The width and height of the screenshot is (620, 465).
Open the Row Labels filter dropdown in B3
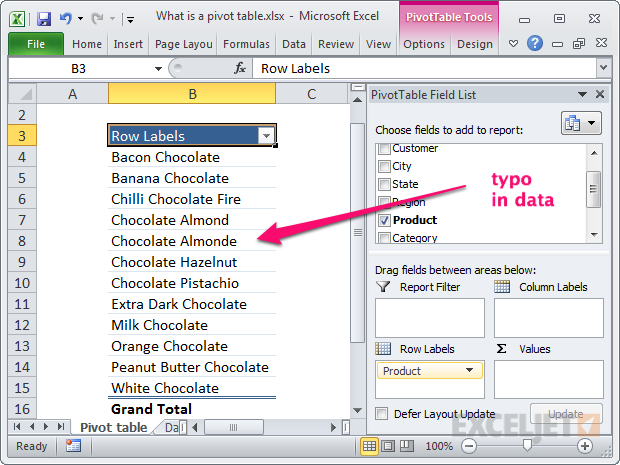point(267,136)
